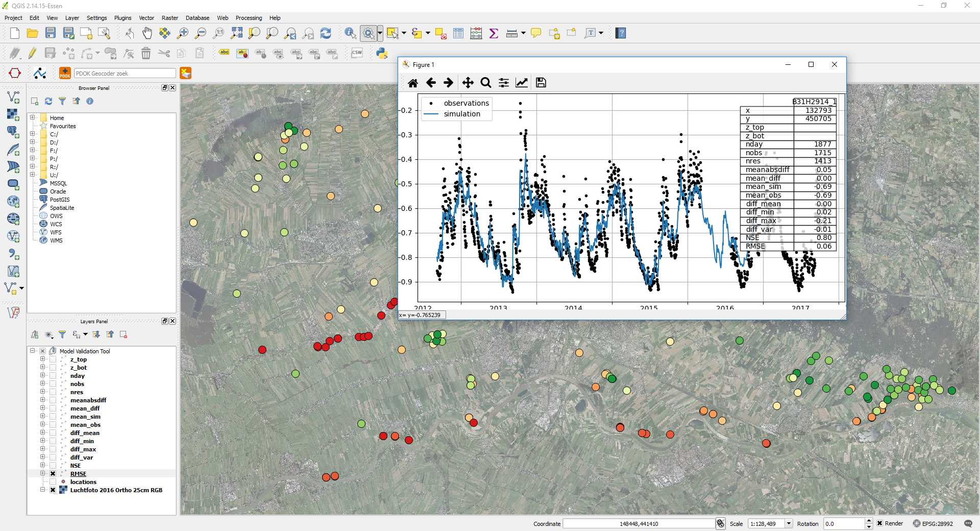This screenshot has height=531, width=980.
Task: Expand the Home folder in Browser Panel
Action: (x=33, y=117)
